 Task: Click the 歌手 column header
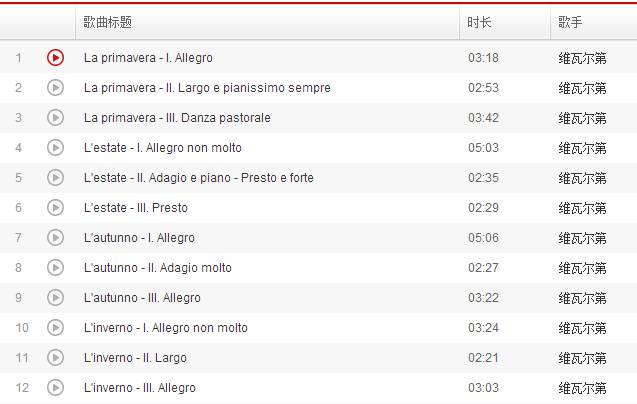tap(570, 22)
